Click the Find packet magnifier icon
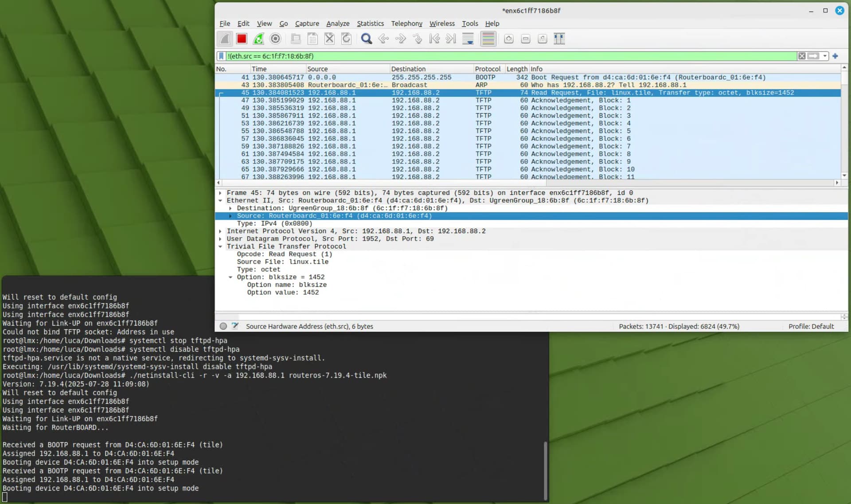 [x=366, y=39]
